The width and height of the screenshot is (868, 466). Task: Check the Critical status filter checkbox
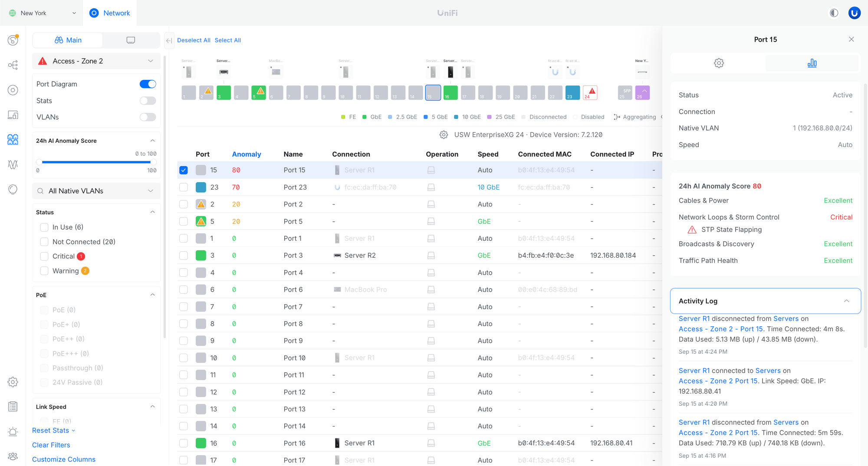[x=44, y=256]
